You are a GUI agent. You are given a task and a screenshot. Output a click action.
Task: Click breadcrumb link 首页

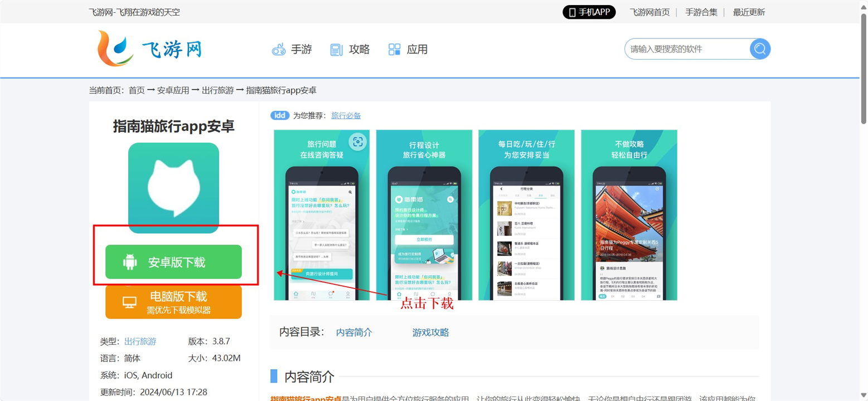point(137,90)
